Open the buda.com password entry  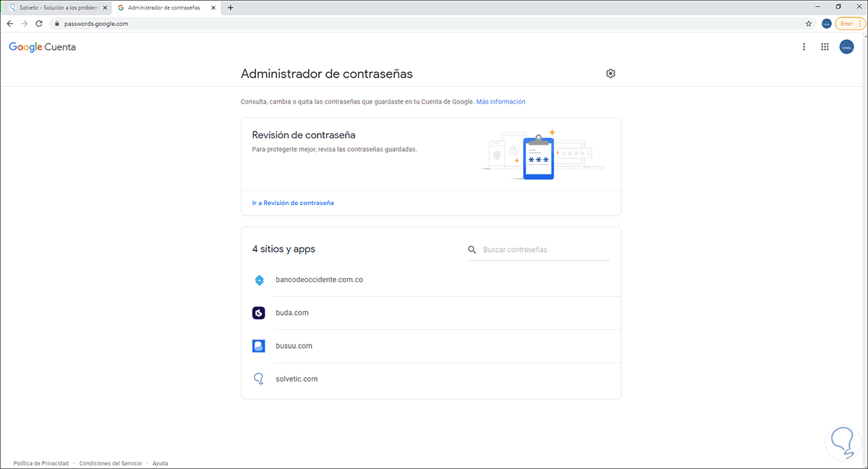292,313
